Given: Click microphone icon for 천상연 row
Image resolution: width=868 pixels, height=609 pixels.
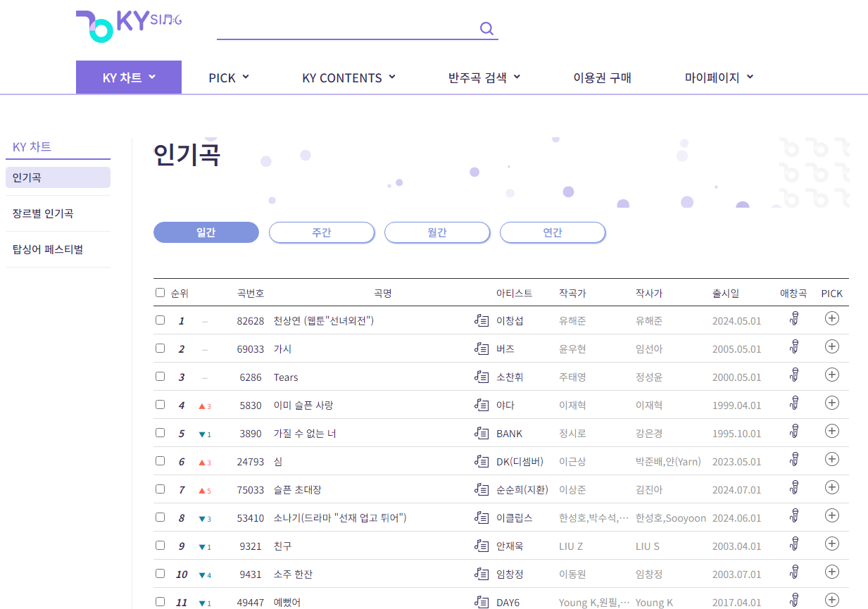Looking at the screenshot, I should point(794,318).
